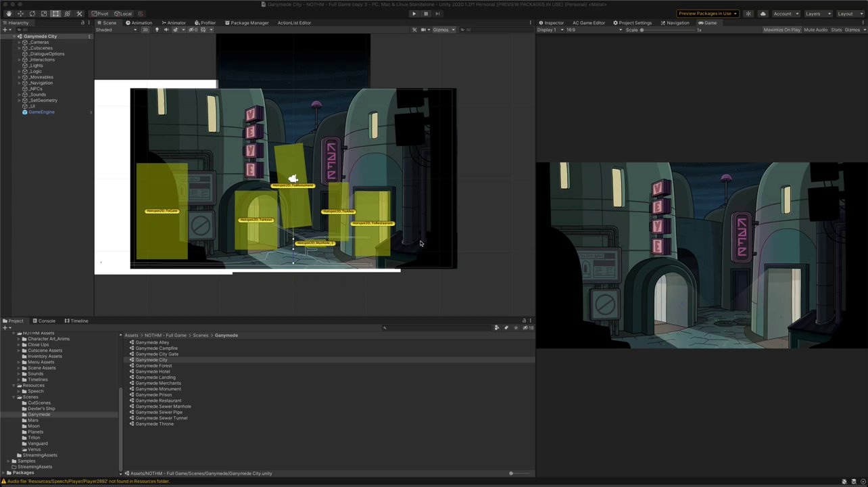Select Ganymede Forest scene asset
The height and width of the screenshot is (487, 868).
(x=153, y=366)
